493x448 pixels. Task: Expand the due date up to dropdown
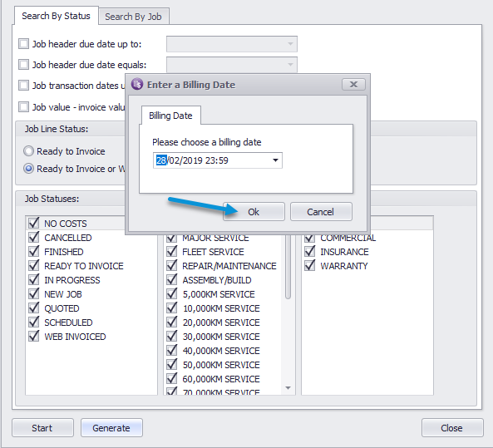pos(290,44)
